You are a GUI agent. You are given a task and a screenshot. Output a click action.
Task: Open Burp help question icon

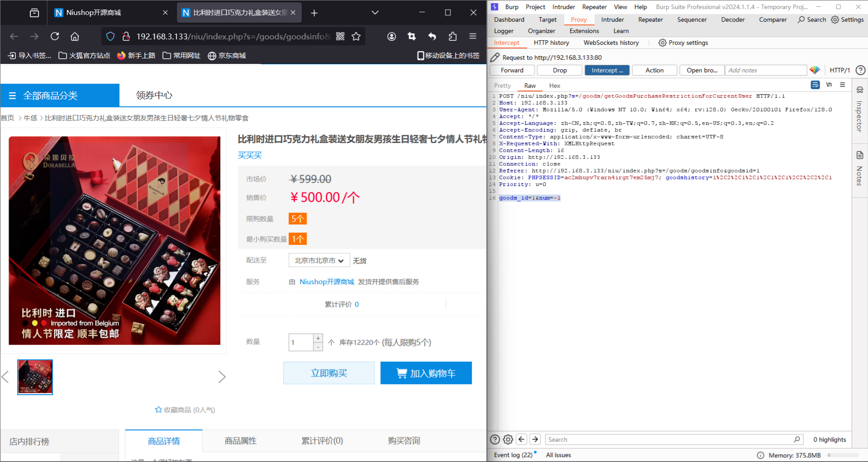coord(860,70)
